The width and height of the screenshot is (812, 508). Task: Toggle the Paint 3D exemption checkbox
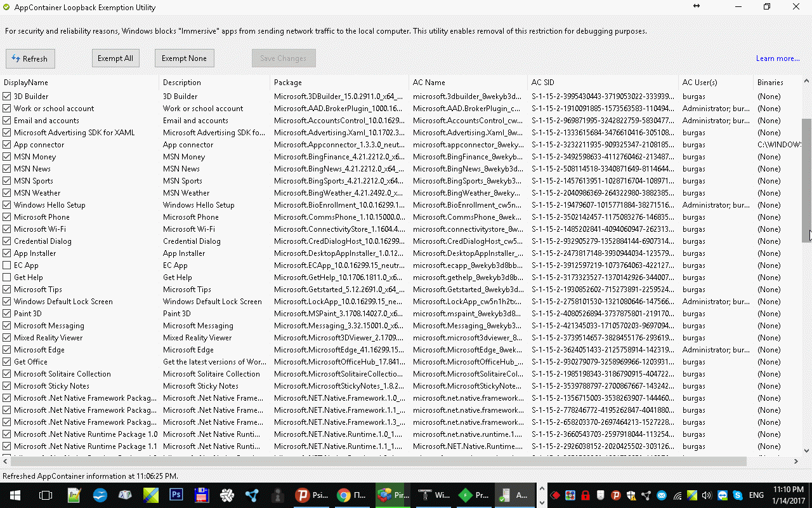pyautogui.click(x=7, y=314)
